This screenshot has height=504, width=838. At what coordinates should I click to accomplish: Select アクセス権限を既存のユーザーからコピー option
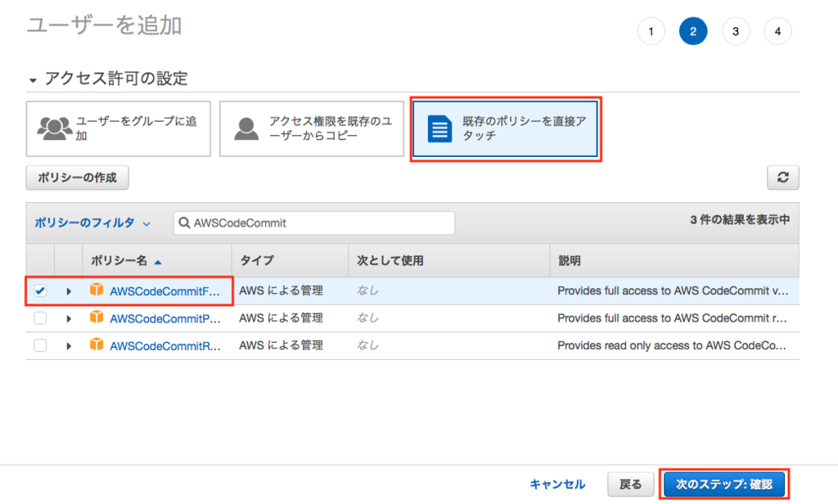312,128
